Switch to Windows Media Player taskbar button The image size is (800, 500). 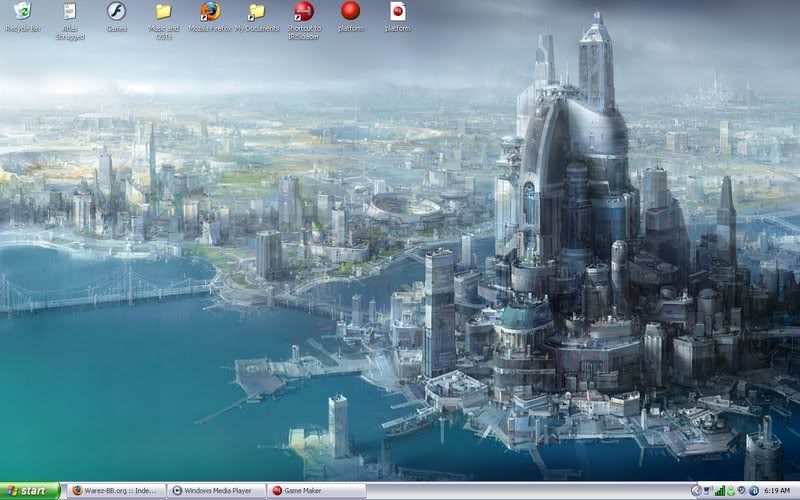pos(216,491)
